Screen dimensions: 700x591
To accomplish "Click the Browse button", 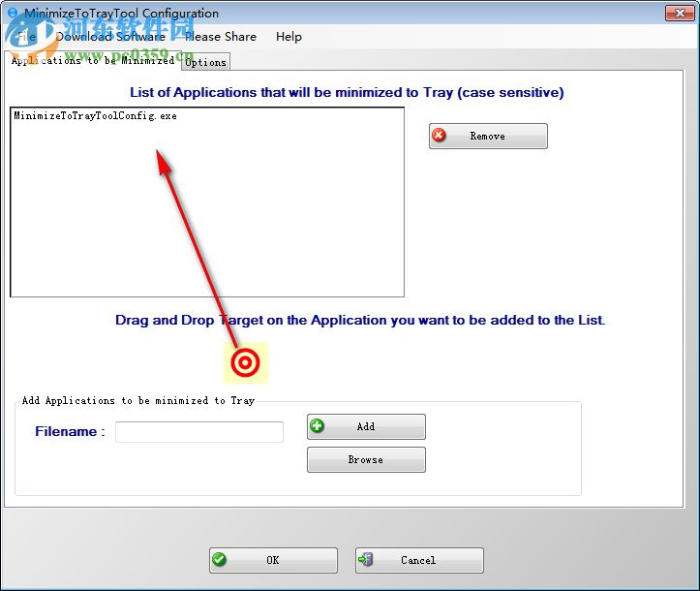I will coord(366,459).
